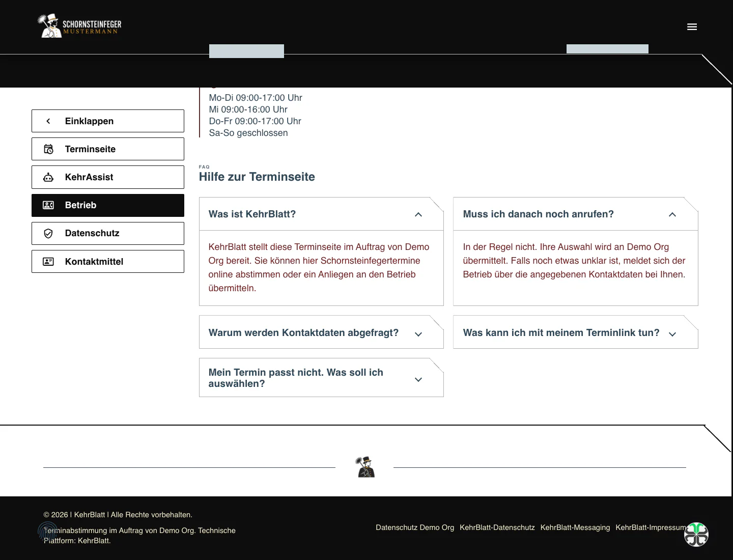Open KehrBlatt-Impressum footer link
Screen dimensions: 733x560
[651, 527]
